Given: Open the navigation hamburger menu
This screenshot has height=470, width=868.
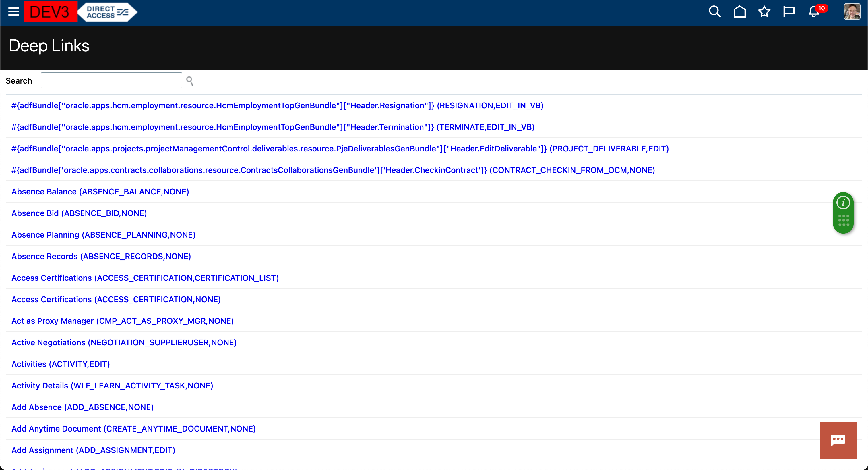Looking at the screenshot, I should click(x=13, y=11).
